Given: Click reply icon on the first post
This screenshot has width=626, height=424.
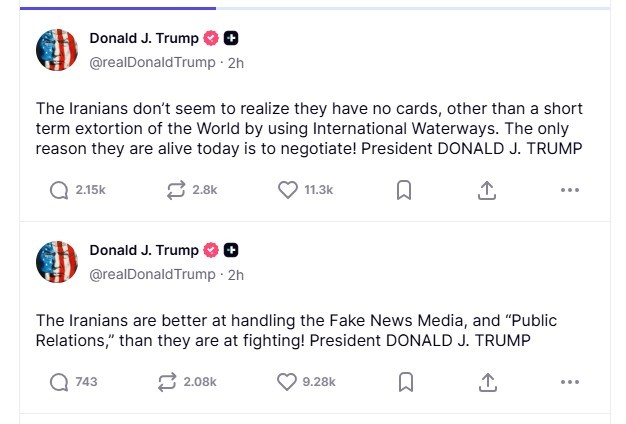Looking at the screenshot, I should click(59, 190).
